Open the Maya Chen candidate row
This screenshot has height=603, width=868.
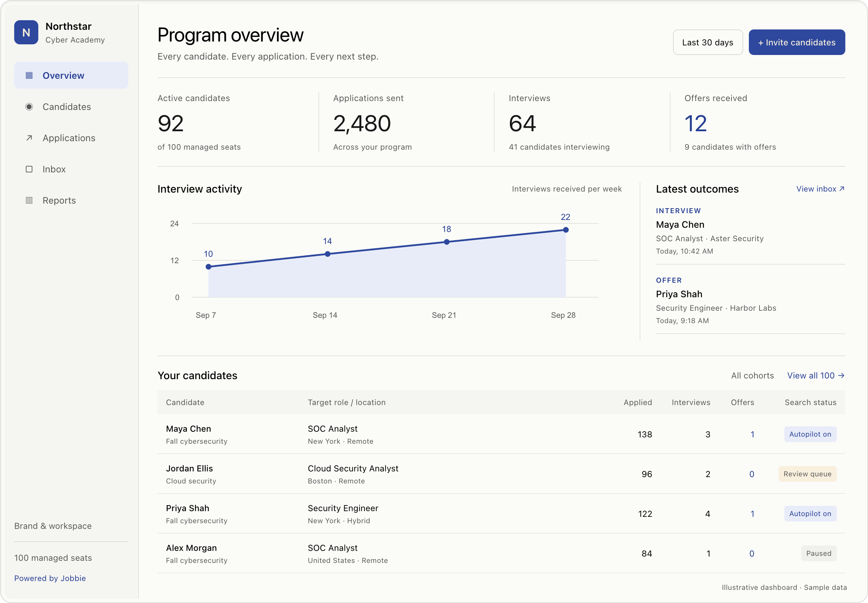coord(501,435)
